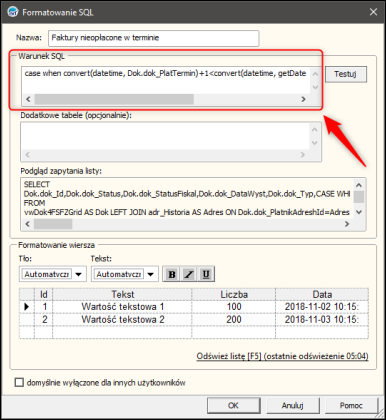Click the date cell 2018-11-03 10:15
Viewport: 386px width, 420px height.
322,319
